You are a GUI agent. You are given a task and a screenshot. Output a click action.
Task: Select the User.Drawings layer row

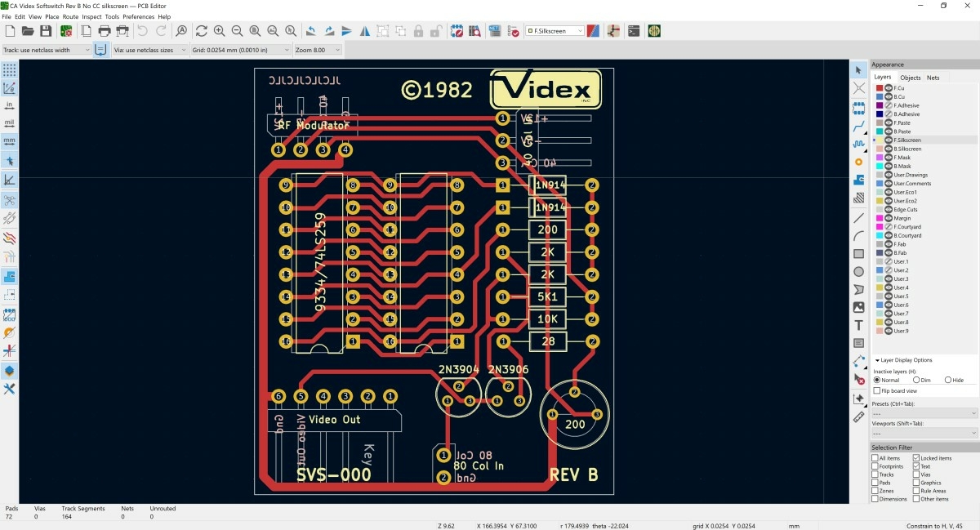click(924, 175)
